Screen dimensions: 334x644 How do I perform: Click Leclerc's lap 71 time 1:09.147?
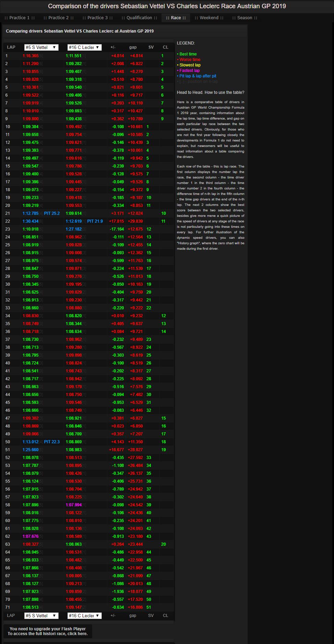[73, 607]
